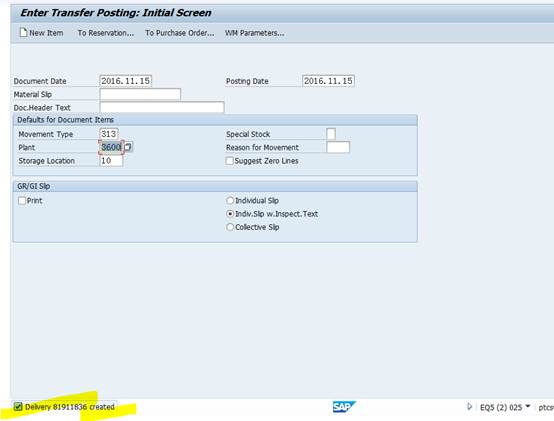Click the Delivery 81911836 created status message

[70, 407]
